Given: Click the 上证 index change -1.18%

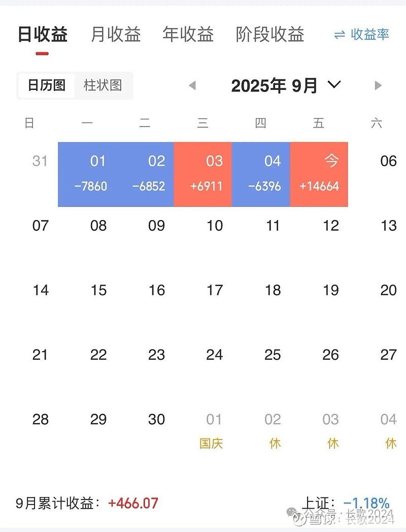Looking at the screenshot, I should tap(366, 504).
